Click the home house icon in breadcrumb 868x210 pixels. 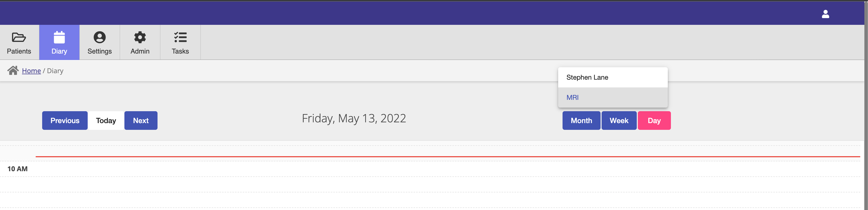coord(13,70)
